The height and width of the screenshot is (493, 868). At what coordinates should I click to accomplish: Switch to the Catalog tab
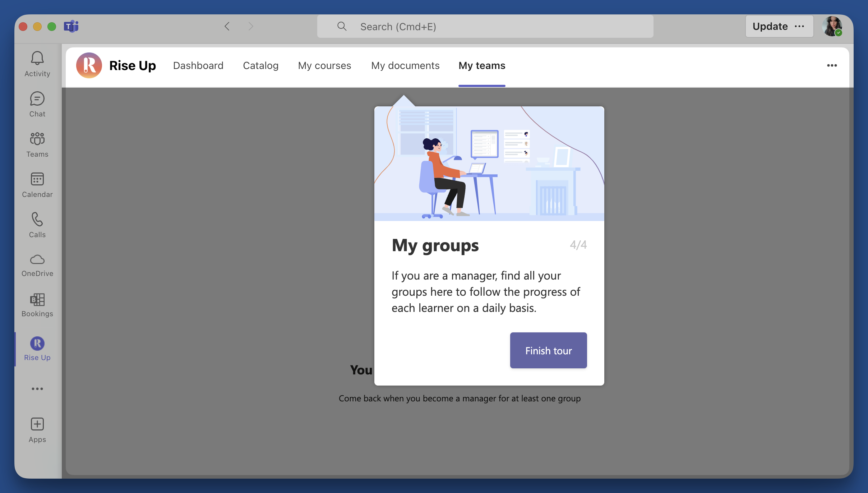(260, 65)
